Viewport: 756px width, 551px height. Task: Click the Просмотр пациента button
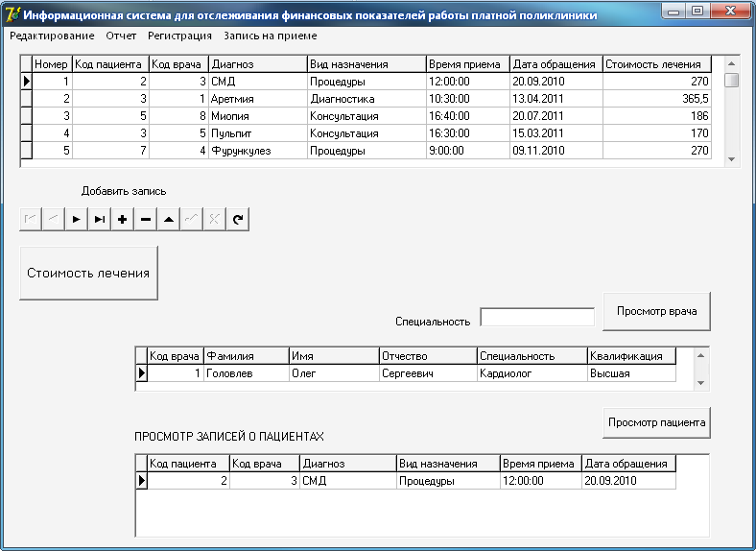[656, 422]
